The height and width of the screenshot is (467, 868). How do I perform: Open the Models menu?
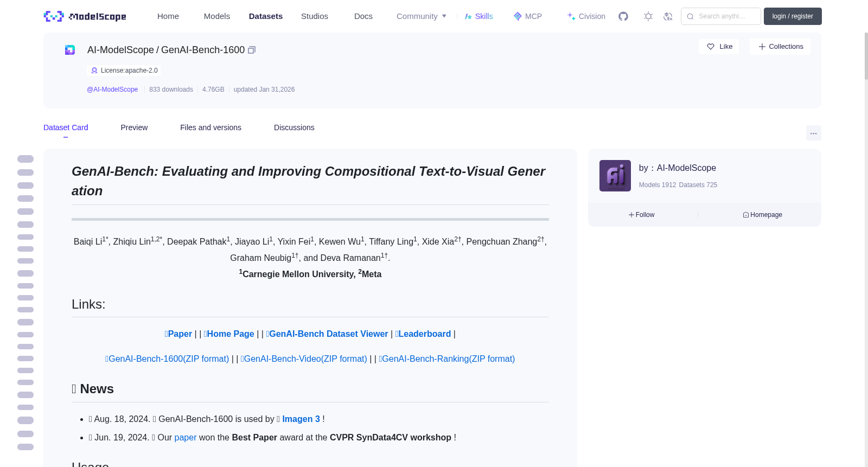click(217, 16)
